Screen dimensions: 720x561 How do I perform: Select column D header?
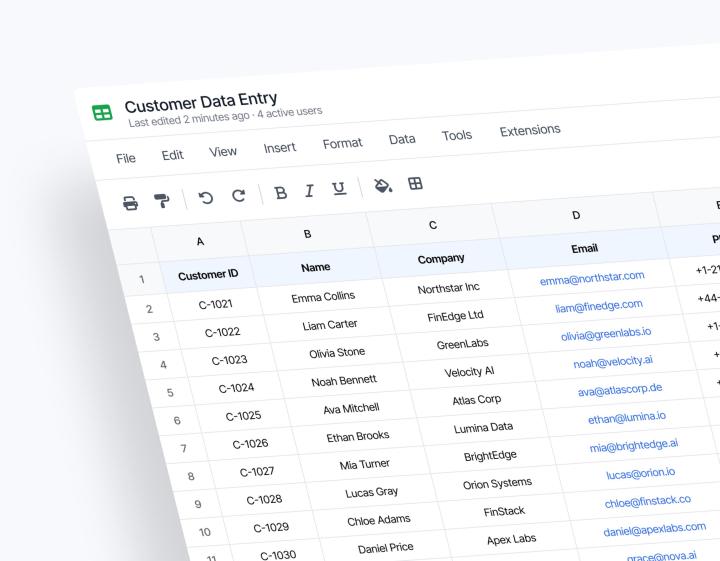tap(576, 215)
